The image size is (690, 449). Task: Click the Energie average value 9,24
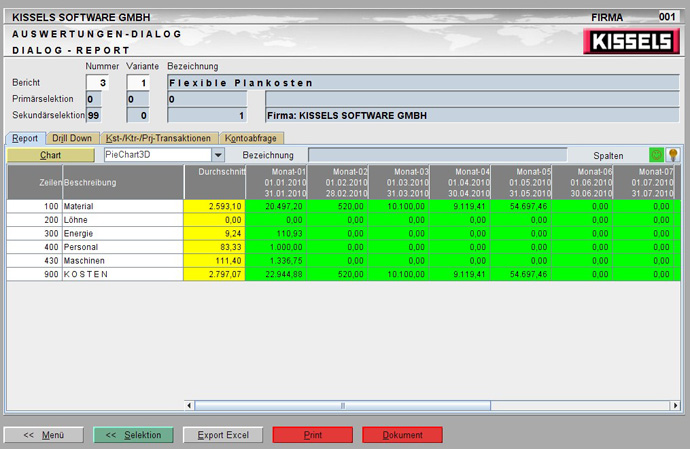215,233
